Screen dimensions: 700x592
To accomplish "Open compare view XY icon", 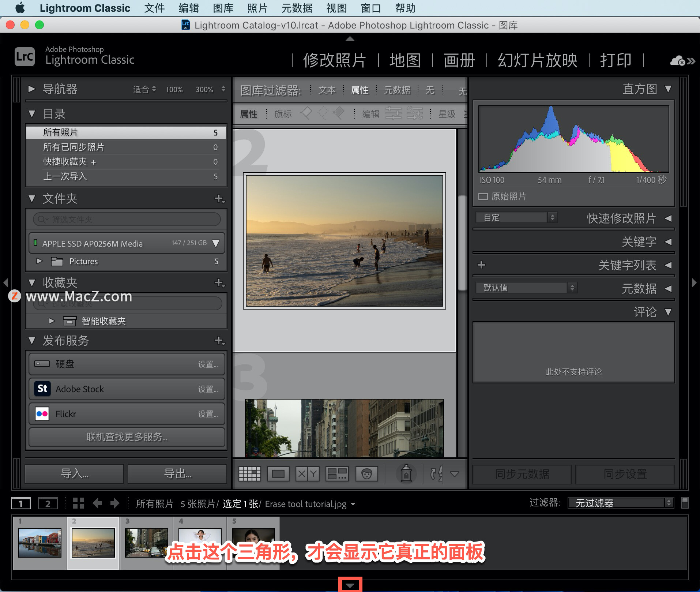I will click(x=308, y=474).
